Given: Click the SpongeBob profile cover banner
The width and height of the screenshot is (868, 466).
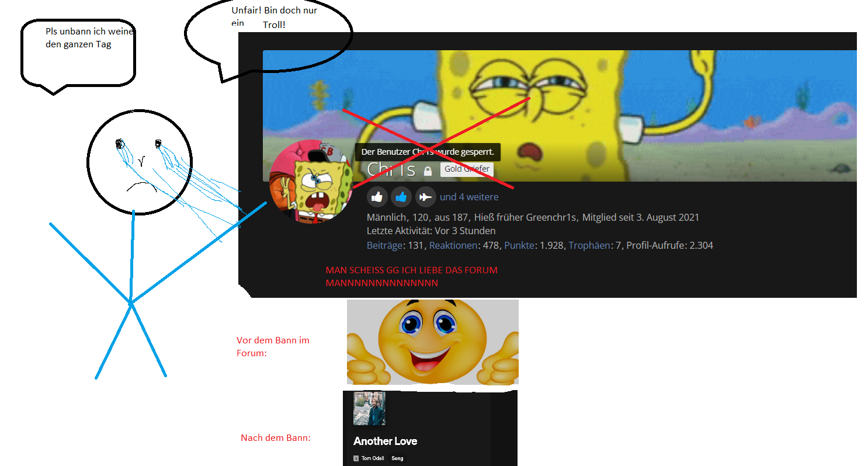Looking at the screenshot, I should 560,116.
